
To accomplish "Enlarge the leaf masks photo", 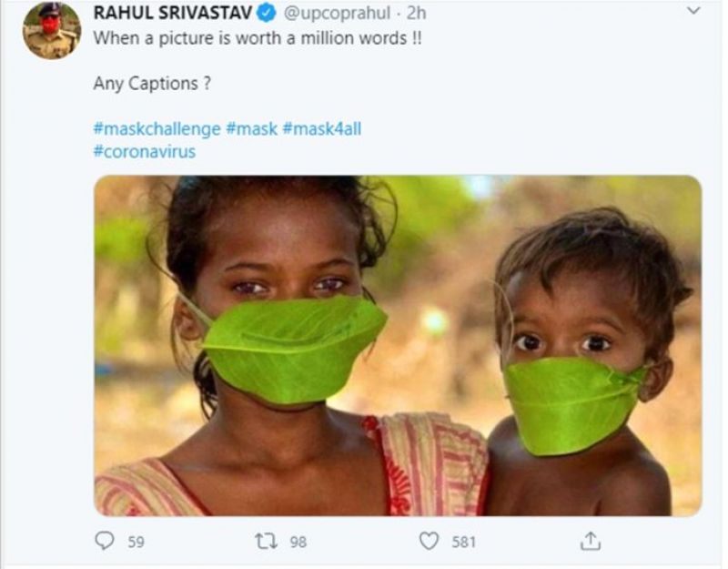I will pos(398,346).
